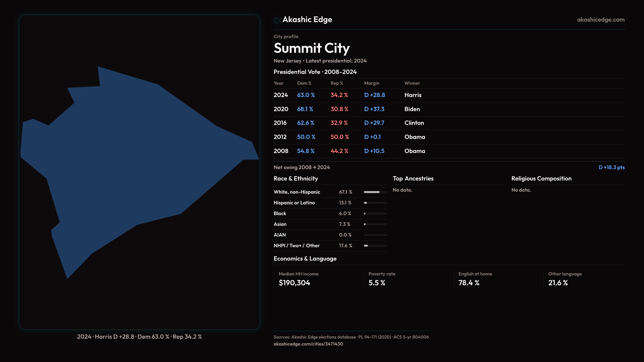The height and width of the screenshot is (362, 644).
Task: Click the White, non-Hispanic percentage bar
Action: tap(375, 192)
